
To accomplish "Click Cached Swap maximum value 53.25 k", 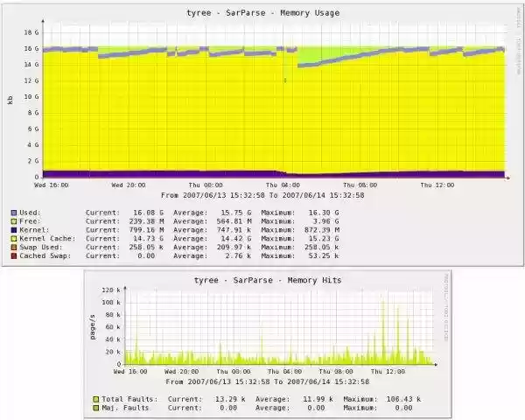I will [324, 255].
